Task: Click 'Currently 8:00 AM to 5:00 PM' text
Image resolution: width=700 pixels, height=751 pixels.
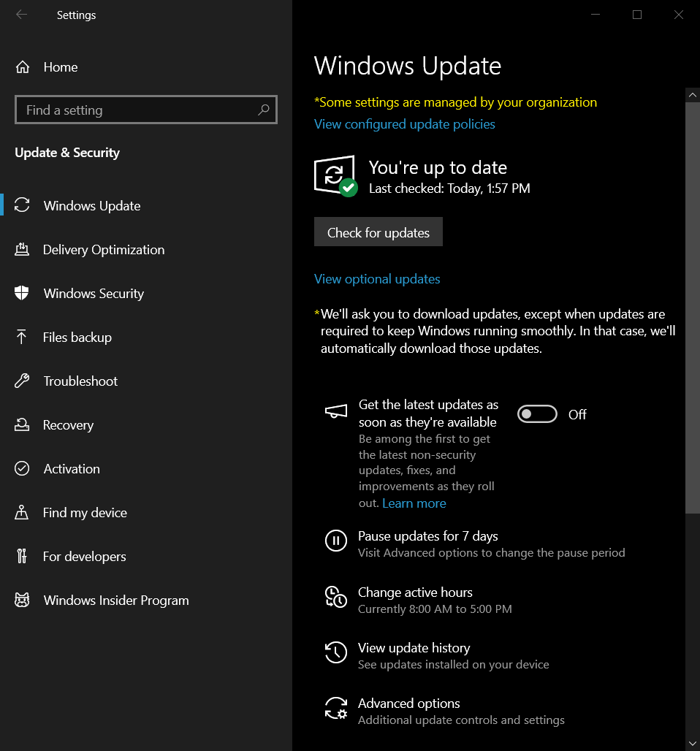Action: (x=435, y=609)
